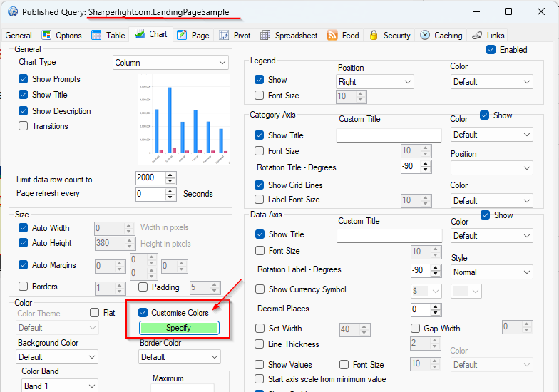Click the Data Axis Custom Title field
Screen dimensions: 559x392
(389, 235)
